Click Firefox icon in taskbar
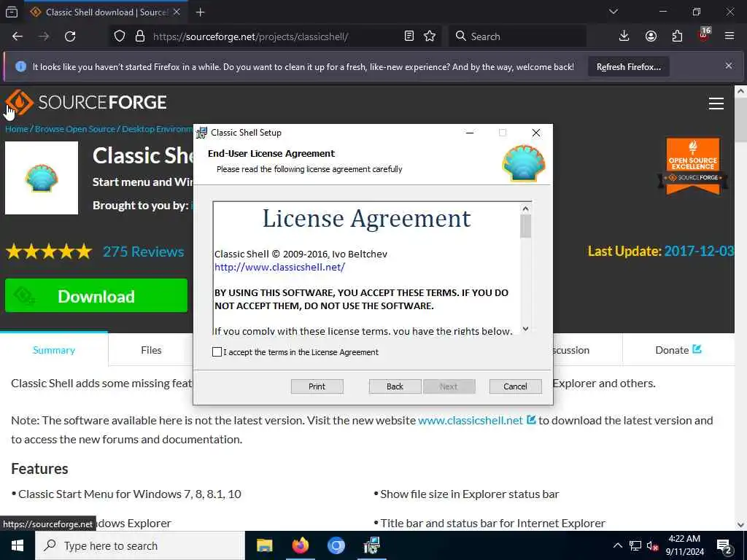Viewport: 747px width, 560px height. (x=300, y=545)
